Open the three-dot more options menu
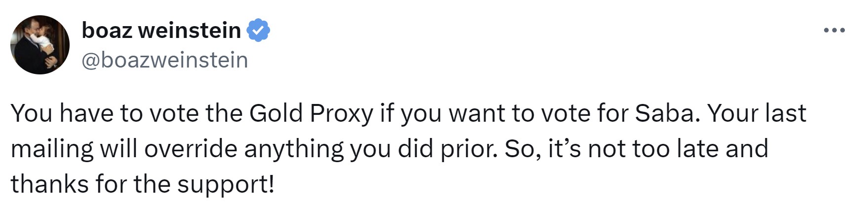 point(834,31)
